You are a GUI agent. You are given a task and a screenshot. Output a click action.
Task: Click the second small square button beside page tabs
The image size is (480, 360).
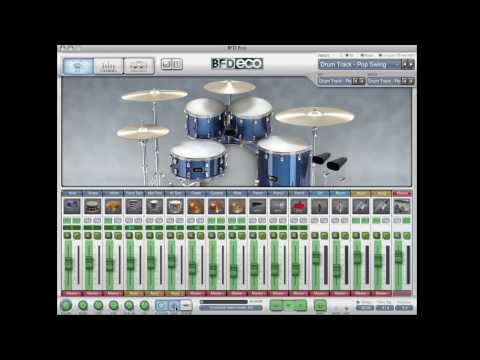pyautogui.click(x=177, y=64)
